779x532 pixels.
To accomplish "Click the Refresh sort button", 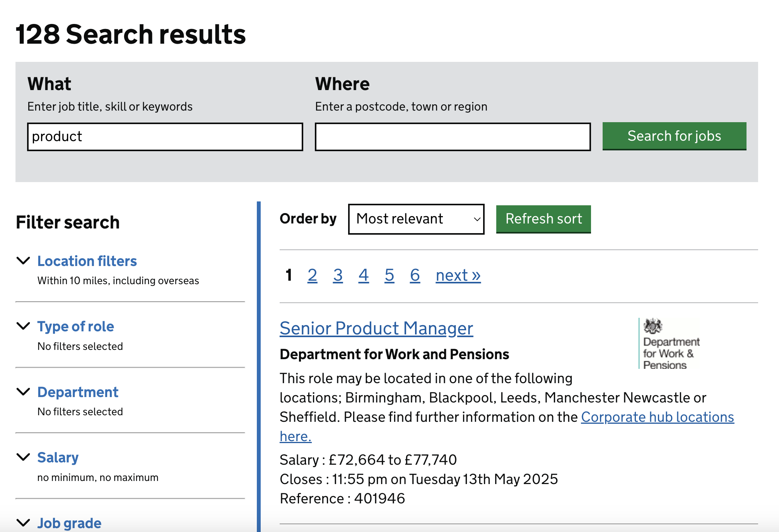I will click(x=543, y=219).
